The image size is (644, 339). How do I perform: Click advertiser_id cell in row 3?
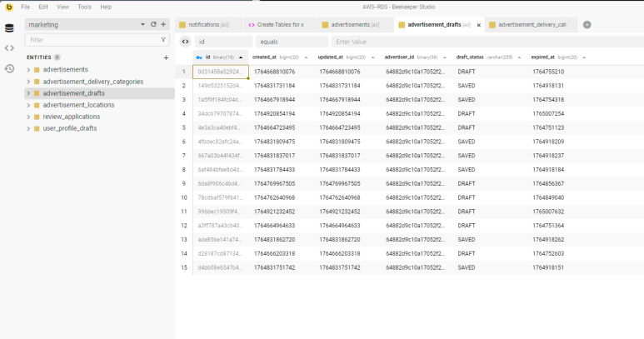(415, 100)
